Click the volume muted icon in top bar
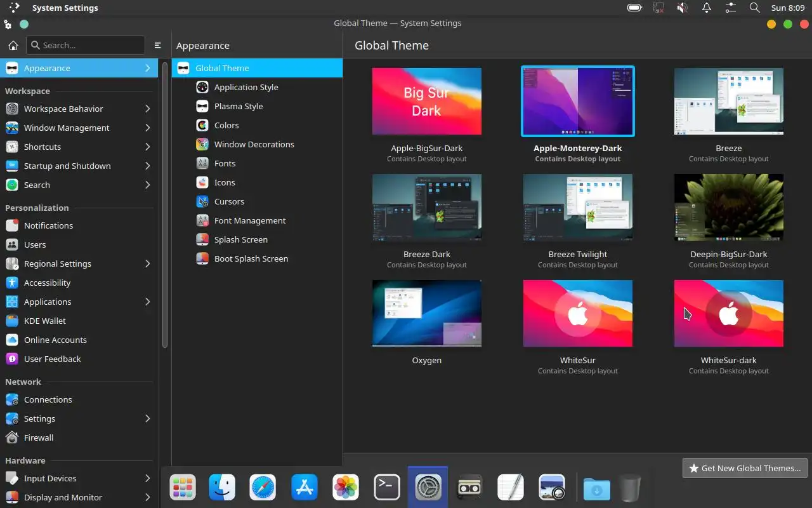The width and height of the screenshot is (812, 508). click(x=683, y=8)
